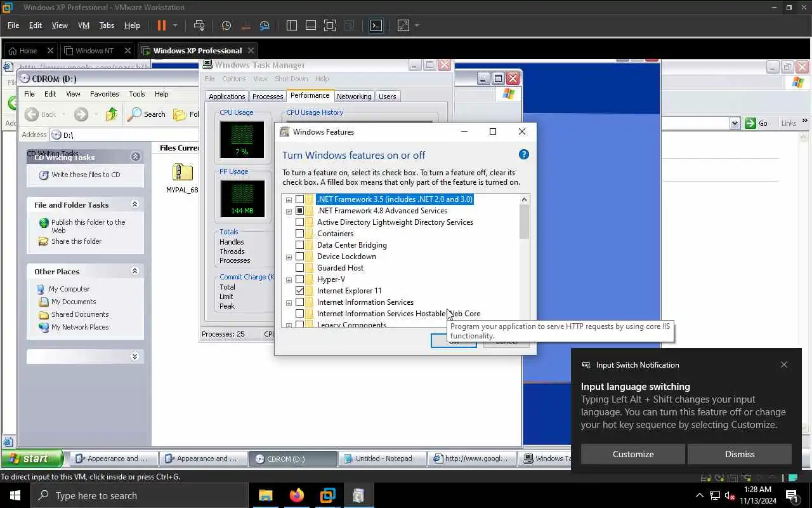Click Back in the CDROM Explorer toolbar

[x=41, y=114]
